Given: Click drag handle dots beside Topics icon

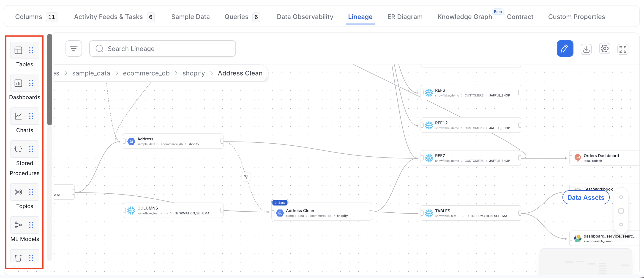Looking at the screenshot, I should pos(31,192).
